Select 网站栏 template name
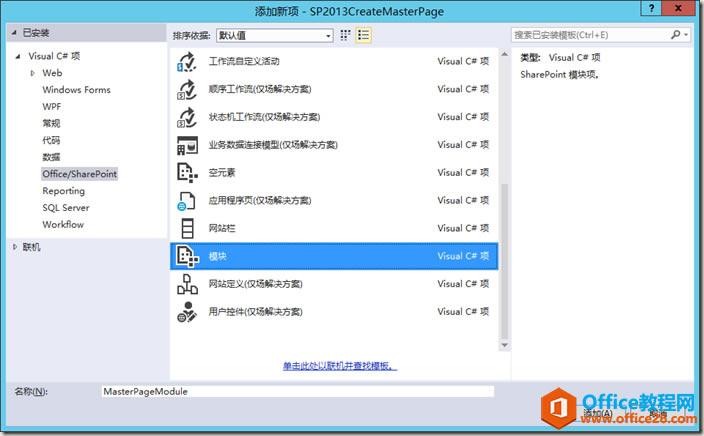The image size is (704, 436). (x=222, y=229)
